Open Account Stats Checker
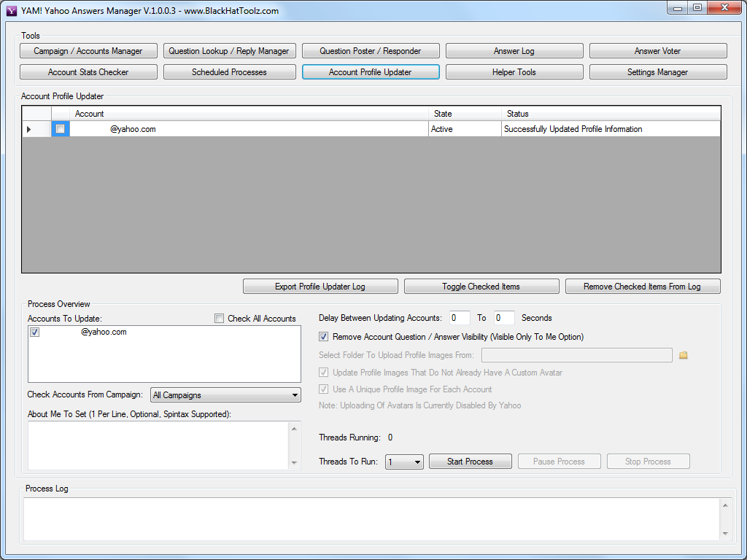The width and height of the screenshot is (747, 560). point(88,72)
